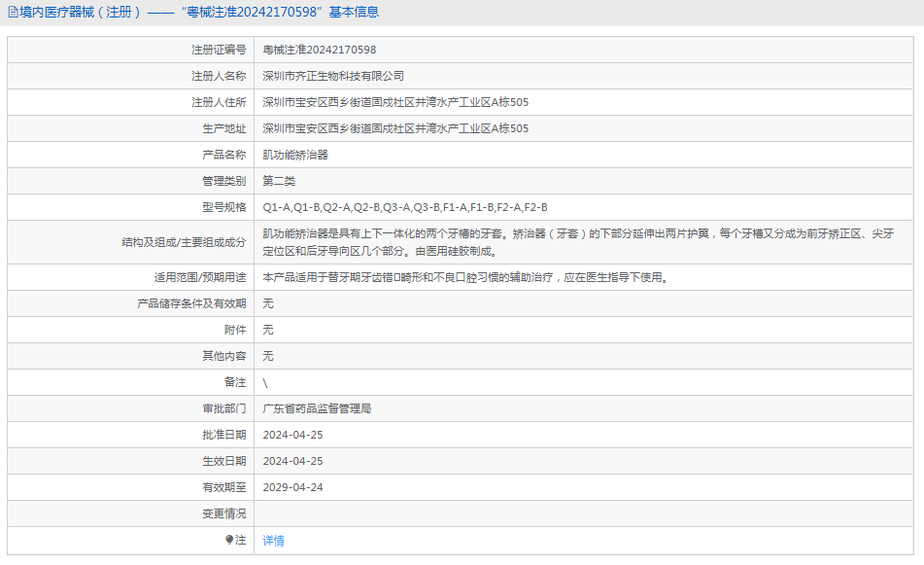Click the 生产地址 label

pos(223,128)
